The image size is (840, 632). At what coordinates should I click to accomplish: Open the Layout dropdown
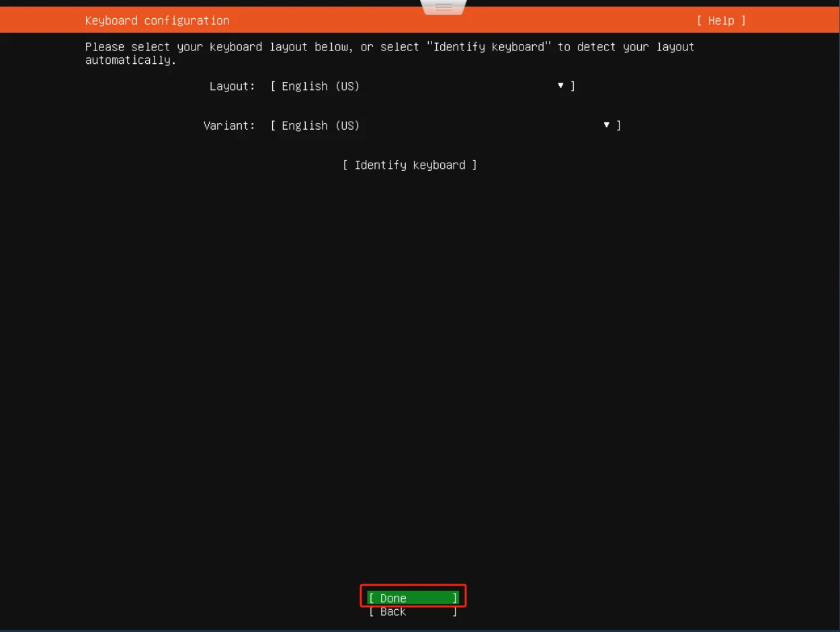(x=423, y=86)
